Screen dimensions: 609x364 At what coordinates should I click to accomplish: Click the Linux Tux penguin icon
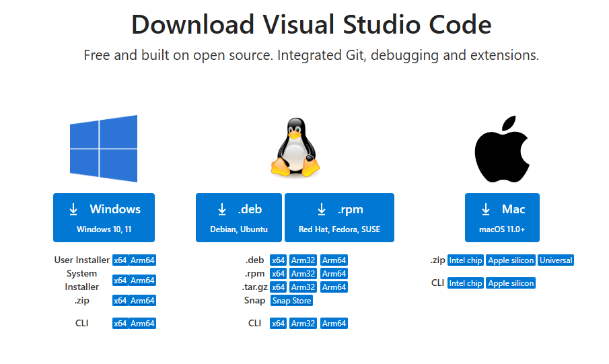tap(295, 148)
